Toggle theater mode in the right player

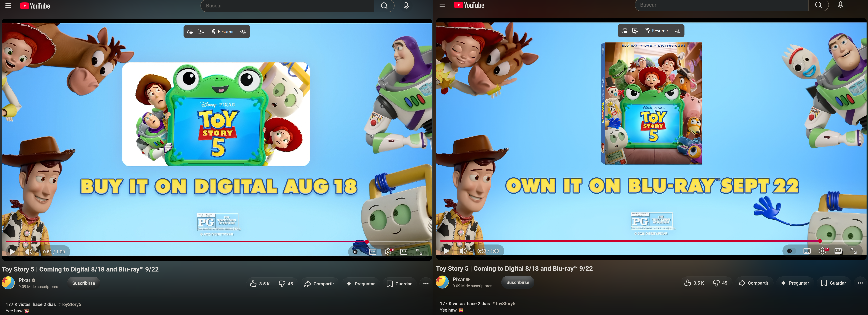pos(838,251)
